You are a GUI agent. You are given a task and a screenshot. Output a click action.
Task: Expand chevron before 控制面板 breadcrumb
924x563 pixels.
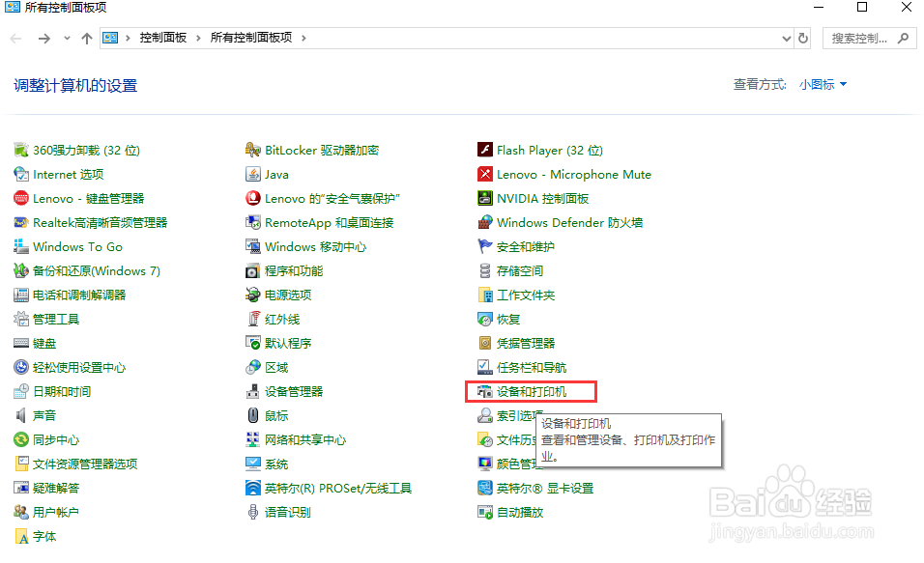point(128,39)
